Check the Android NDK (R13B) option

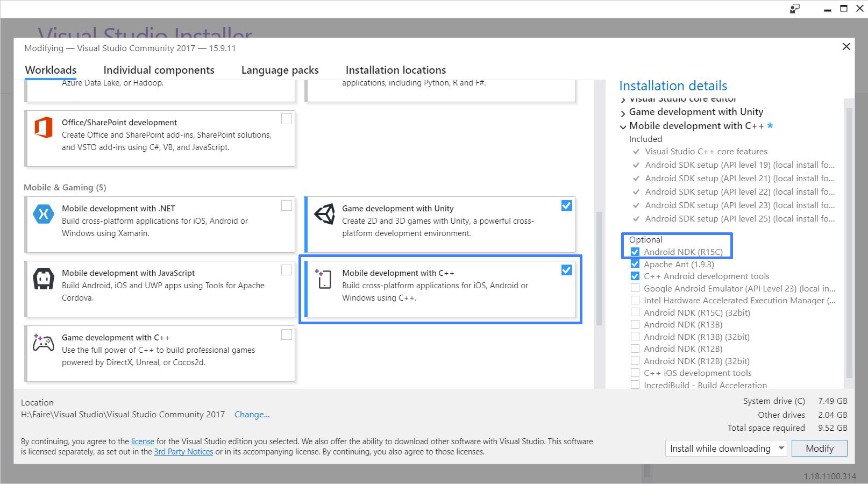pos(635,324)
